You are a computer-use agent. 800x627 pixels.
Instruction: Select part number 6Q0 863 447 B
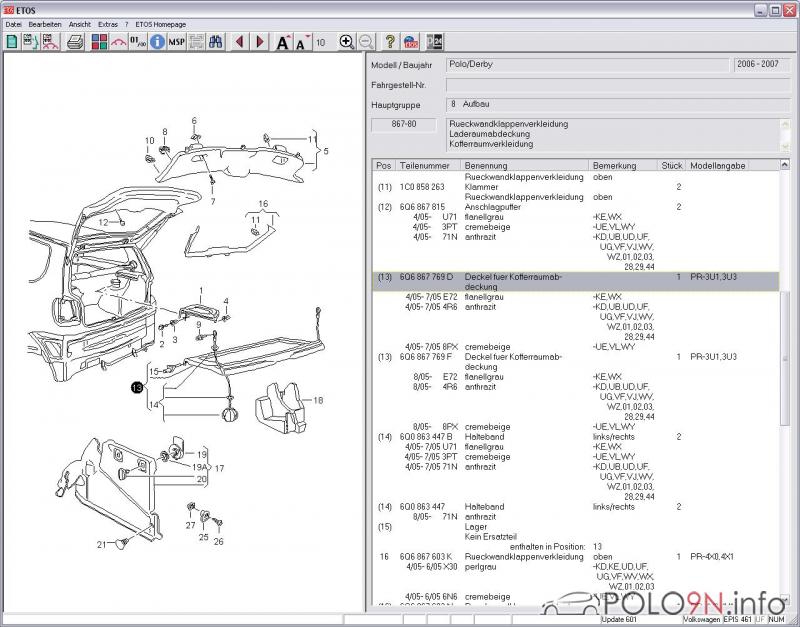click(426, 437)
